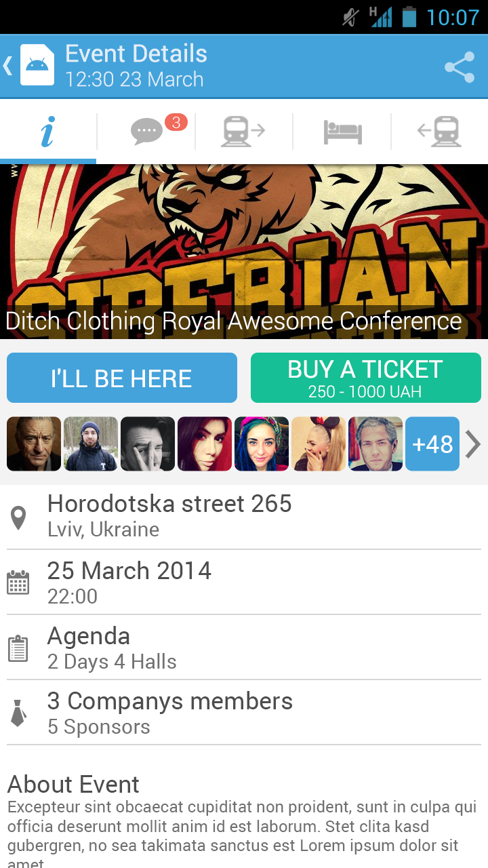Tap the calendar icon beside 25 March 2014

(x=18, y=583)
